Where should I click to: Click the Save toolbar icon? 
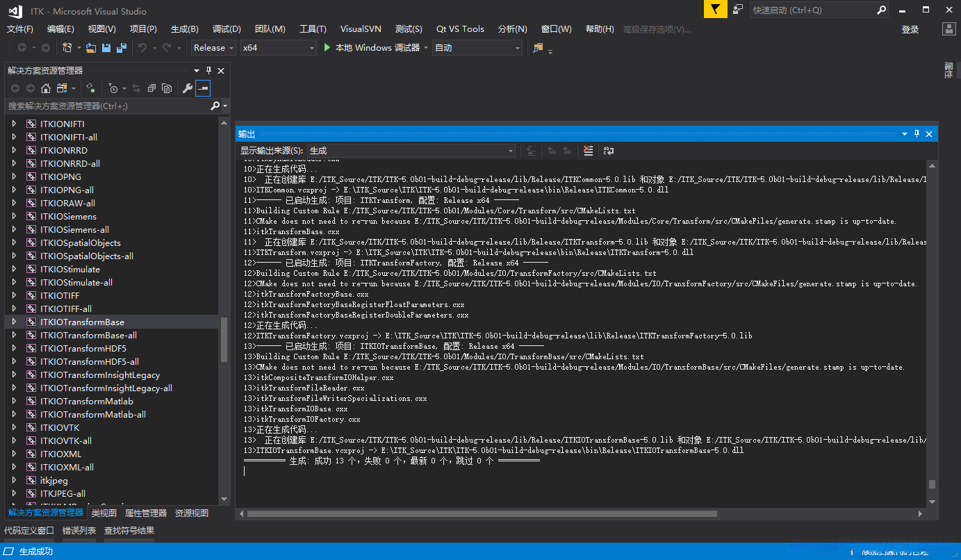pos(106,48)
